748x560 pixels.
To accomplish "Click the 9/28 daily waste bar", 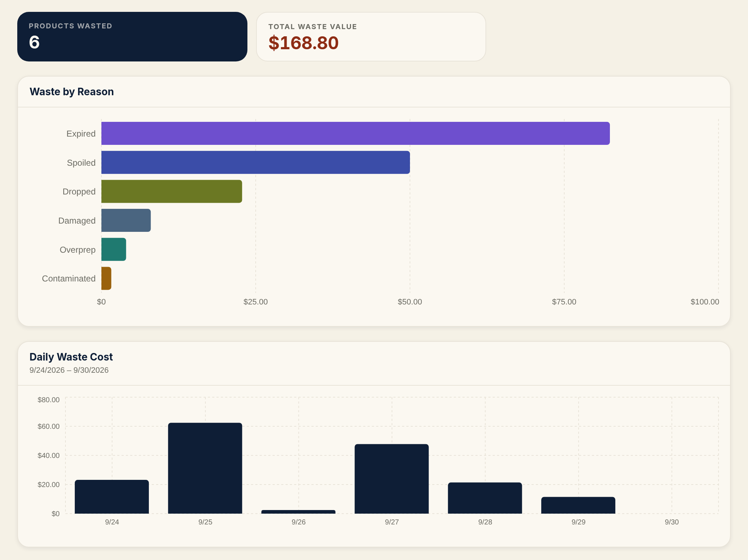I will tap(485, 498).
